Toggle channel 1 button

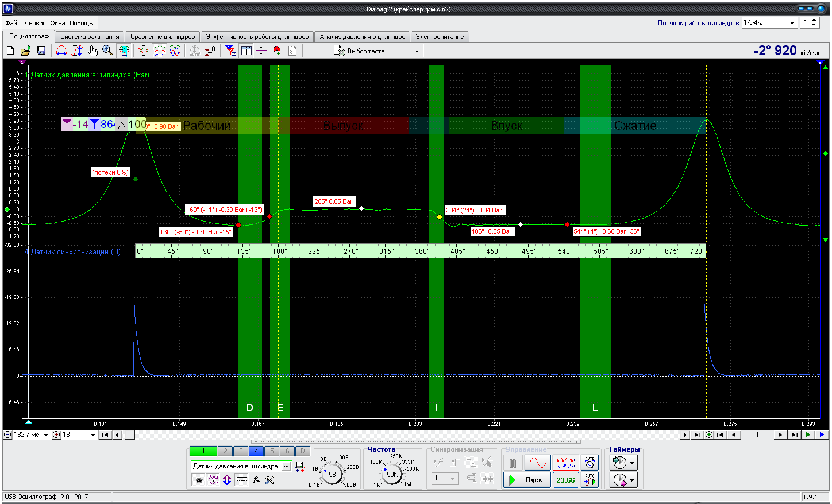tap(203, 451)
